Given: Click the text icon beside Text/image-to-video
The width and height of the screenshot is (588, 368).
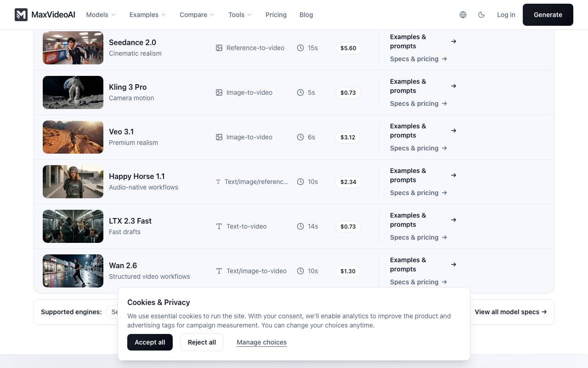Looking at the screenshot, I should [219, 271].
